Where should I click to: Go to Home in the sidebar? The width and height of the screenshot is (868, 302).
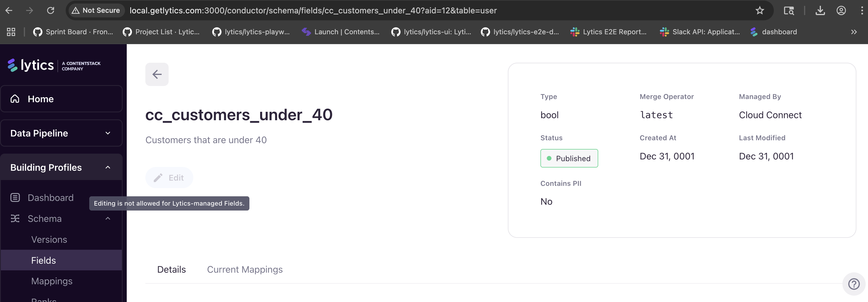[x=61, y=99]
